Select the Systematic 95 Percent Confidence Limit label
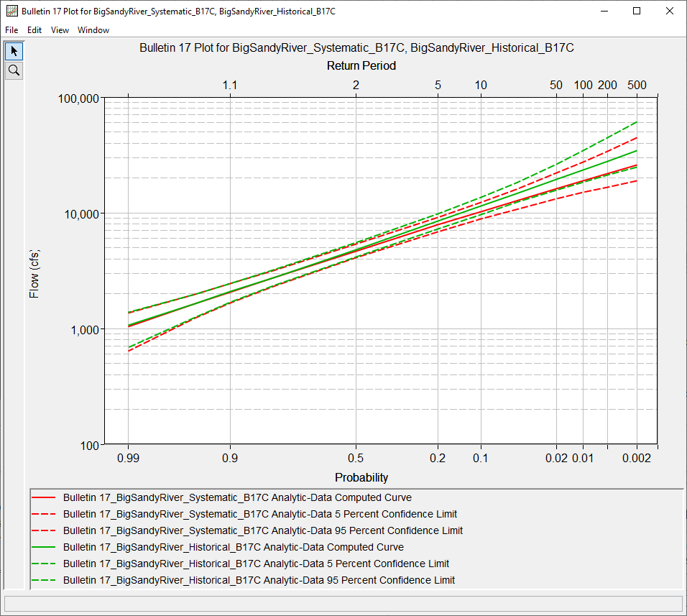 pyautogui.click(x=263, y=530)
